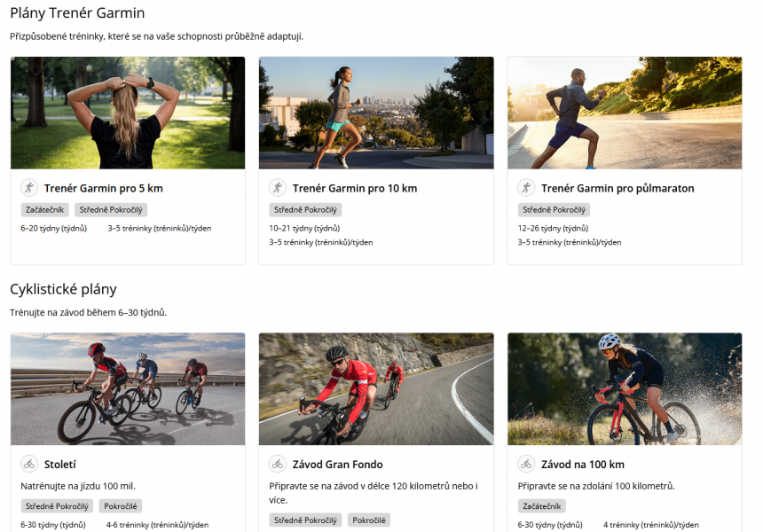Viewport: 763px width, 532px height.
Task: Click the cyclist splashing water photo
Action: coord(625,388)
